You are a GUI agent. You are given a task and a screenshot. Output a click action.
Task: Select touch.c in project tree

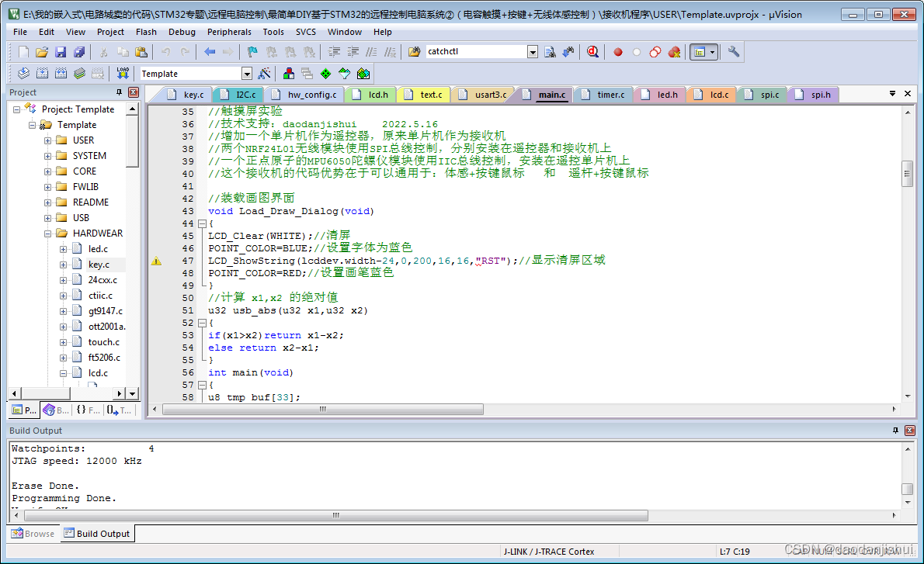[104, 342]
